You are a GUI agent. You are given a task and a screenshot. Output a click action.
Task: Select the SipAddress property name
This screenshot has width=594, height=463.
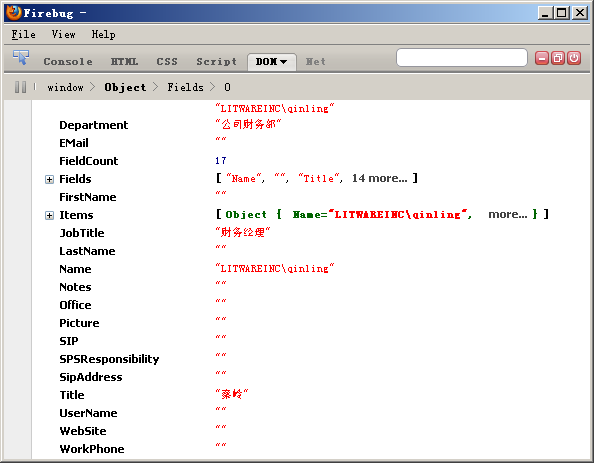point(91,377)
